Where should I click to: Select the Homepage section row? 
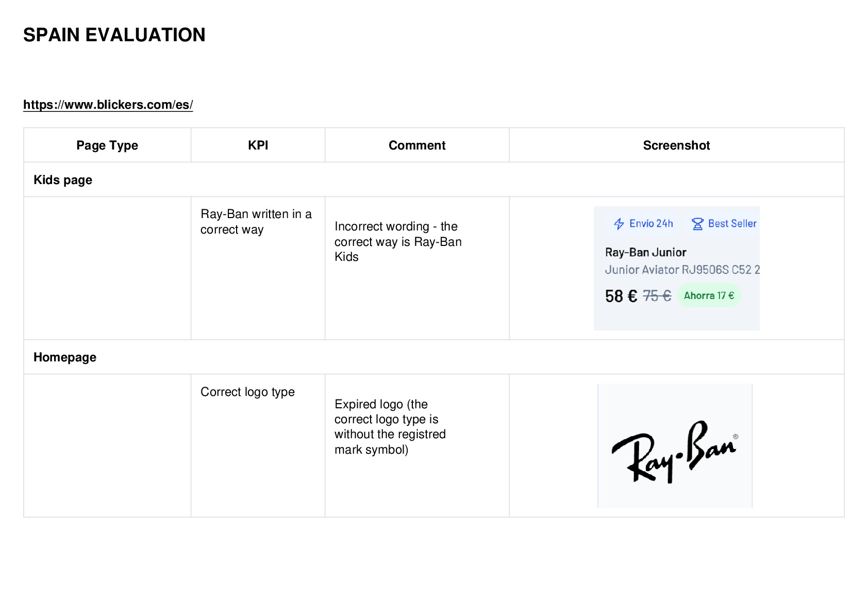tap(434, 357)
